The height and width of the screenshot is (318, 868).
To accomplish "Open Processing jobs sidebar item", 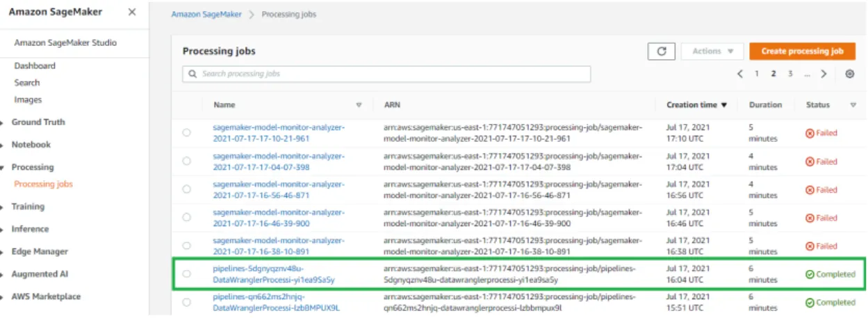I will [x=43, y=184].
